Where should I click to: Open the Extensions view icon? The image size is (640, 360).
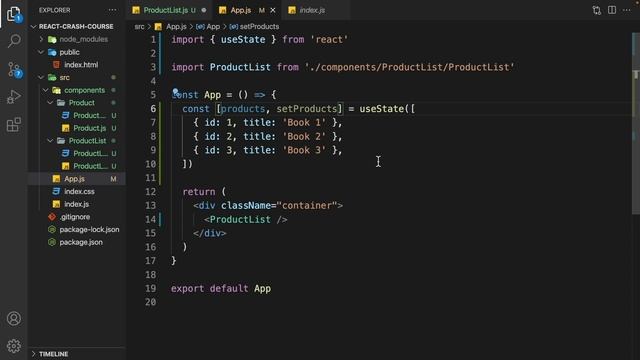click(x=14, y=124)
